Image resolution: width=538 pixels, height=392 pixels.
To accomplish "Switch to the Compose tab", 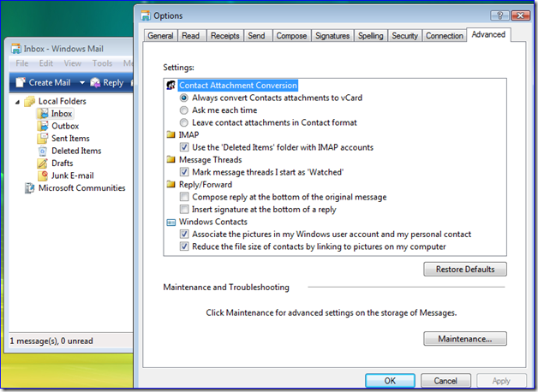I will coord(291,36).
